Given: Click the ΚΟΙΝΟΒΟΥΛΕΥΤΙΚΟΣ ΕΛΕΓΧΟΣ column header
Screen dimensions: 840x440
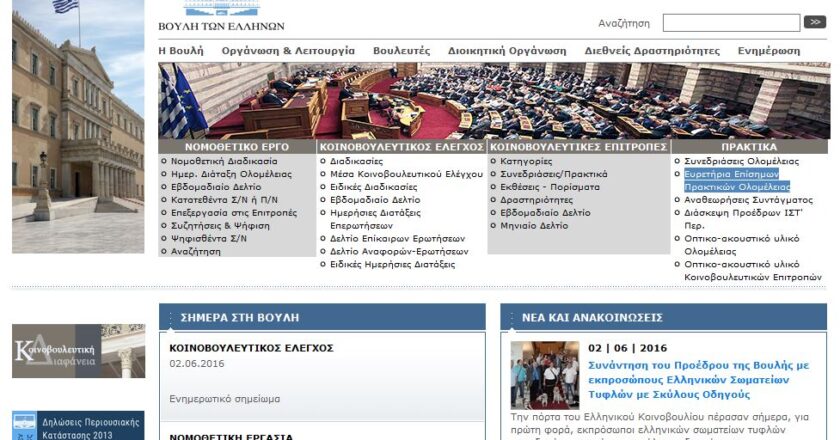Looking at the screenshot, I should click(x=402, y=147).
